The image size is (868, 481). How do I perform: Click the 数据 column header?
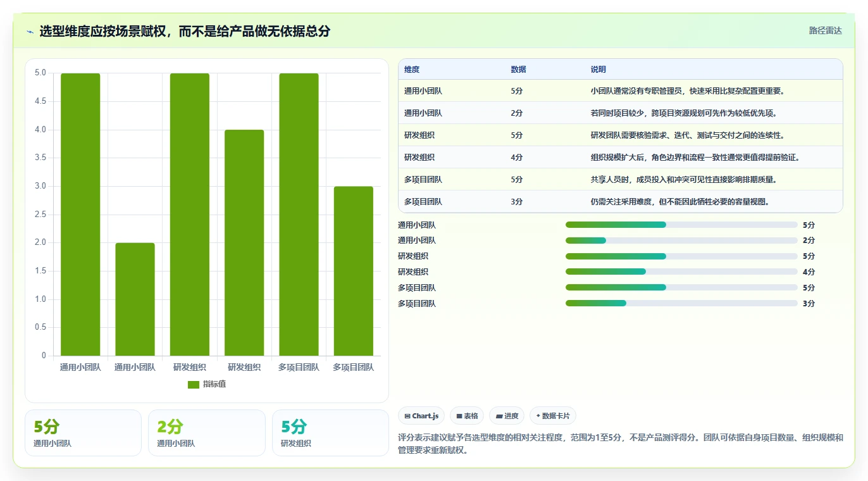click(518, 70)
